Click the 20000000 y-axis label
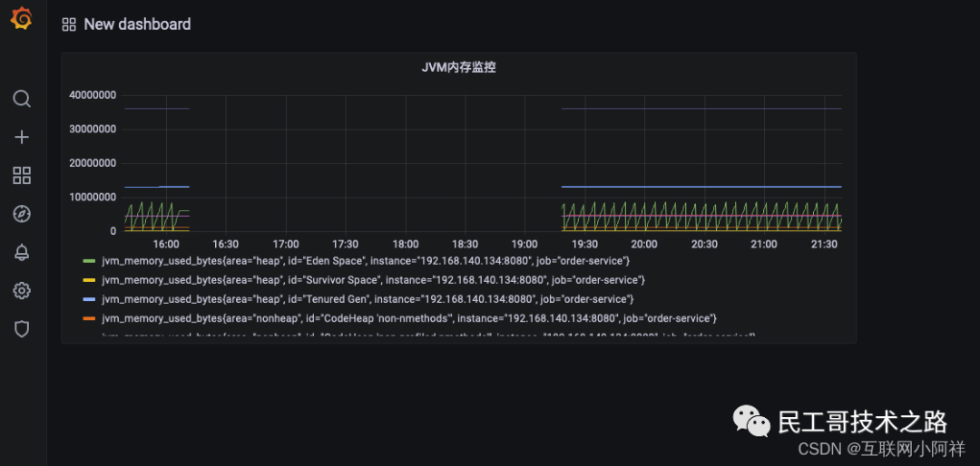Viewport: 980px width, 466px height. point(93,164)
